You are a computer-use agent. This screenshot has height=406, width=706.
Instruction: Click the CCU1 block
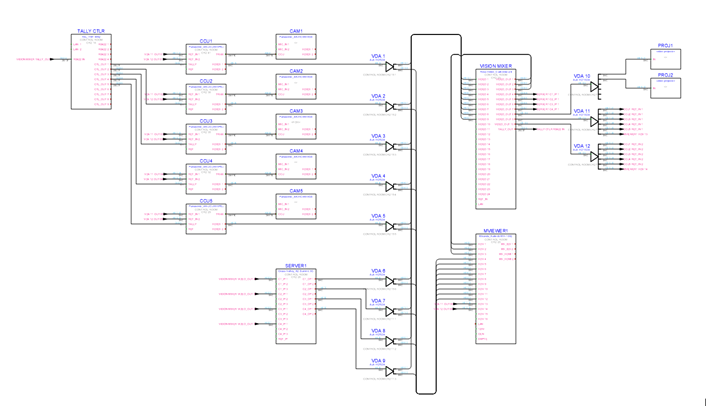pyautogui.click(x=206, y=58)
